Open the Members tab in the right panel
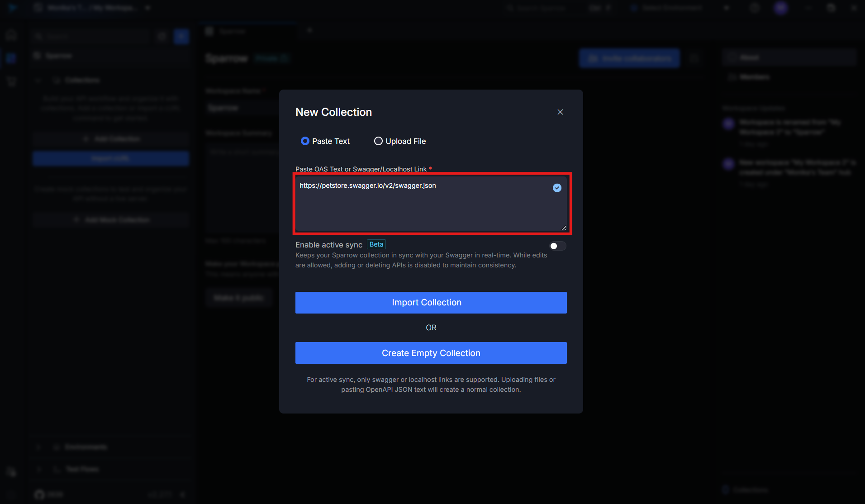This screenshot has width=865, height=504. coord(789,77)
